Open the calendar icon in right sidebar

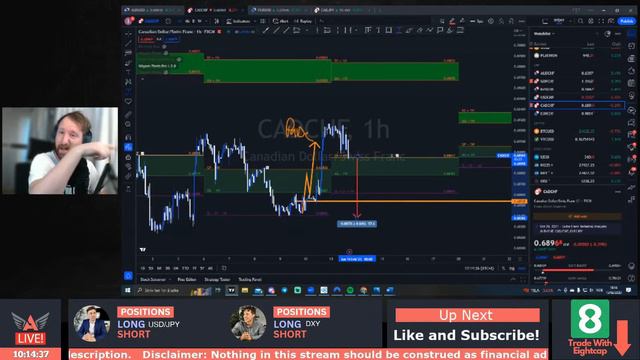click(x=631, y=83)
